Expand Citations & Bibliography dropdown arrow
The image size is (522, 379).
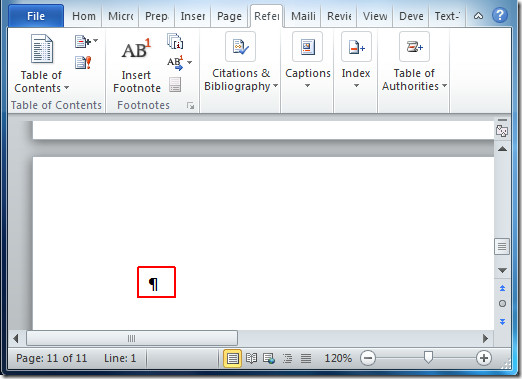[276, 86]
